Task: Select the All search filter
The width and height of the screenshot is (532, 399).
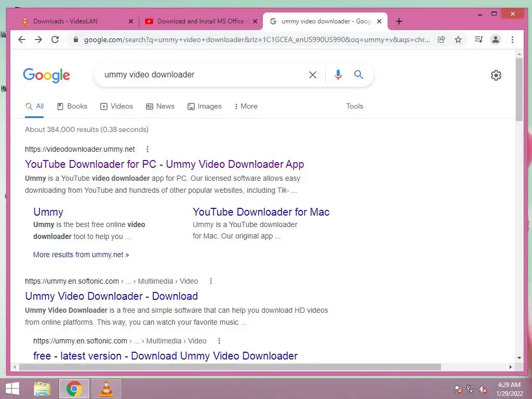Action: pos(34,106)
